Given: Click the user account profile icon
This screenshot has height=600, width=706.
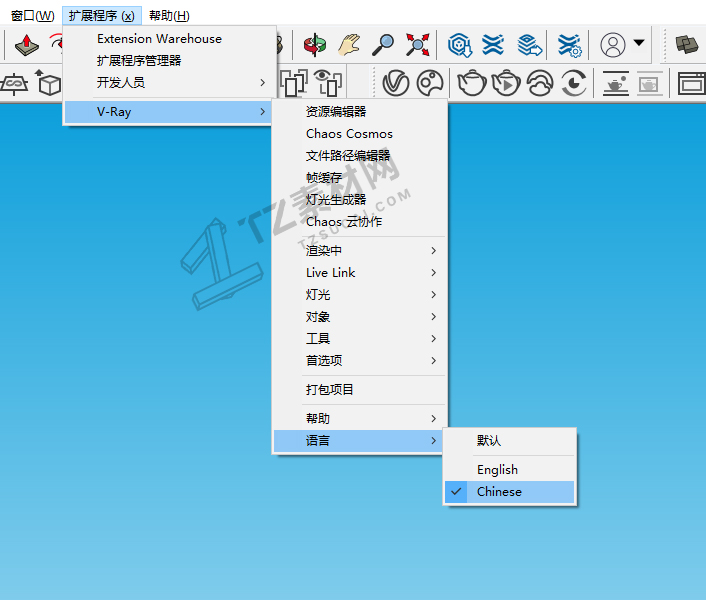Looking at the screenshot, I should click(613, 45).
